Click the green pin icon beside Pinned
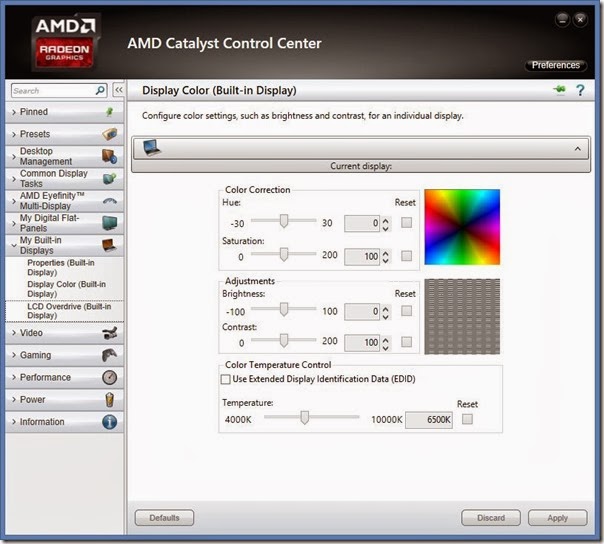This screenshot has width=604, height=544. coord(110,112)
